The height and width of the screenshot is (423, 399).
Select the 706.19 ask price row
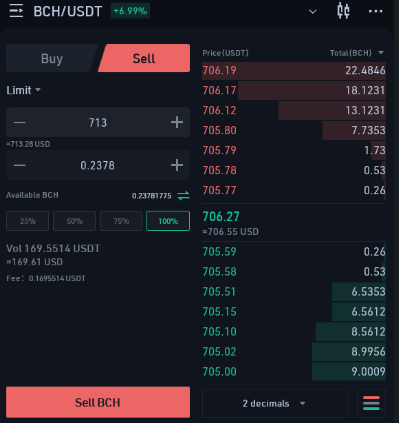[x=294, y=70]
